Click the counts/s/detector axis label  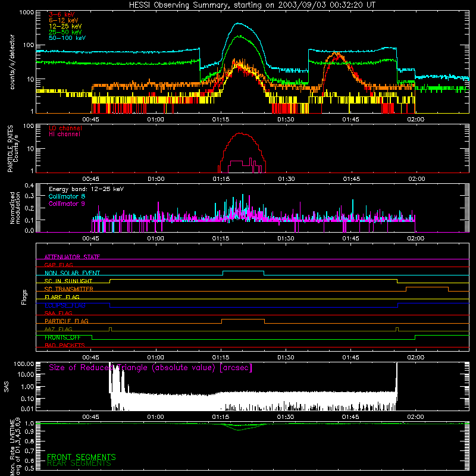[12, 62]
